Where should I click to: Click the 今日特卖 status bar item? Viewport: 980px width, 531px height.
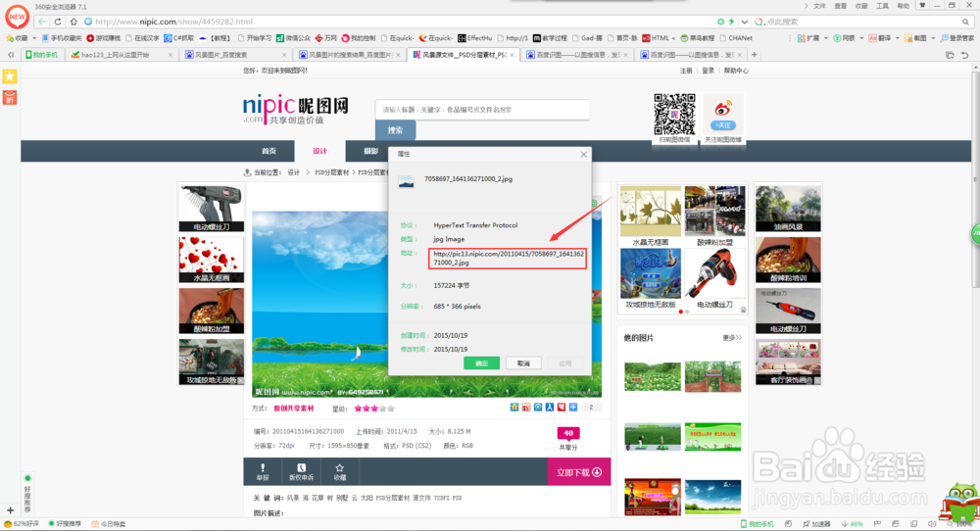pos(109,524)
